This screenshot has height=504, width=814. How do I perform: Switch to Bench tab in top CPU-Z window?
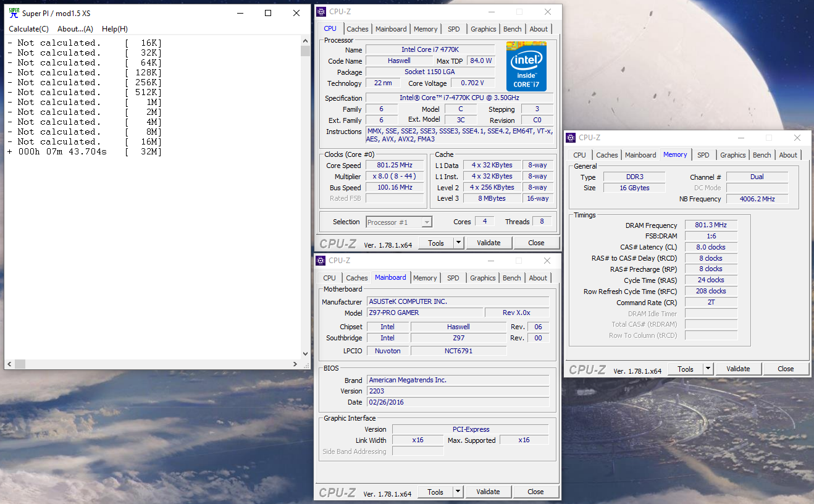pos(513,29)
